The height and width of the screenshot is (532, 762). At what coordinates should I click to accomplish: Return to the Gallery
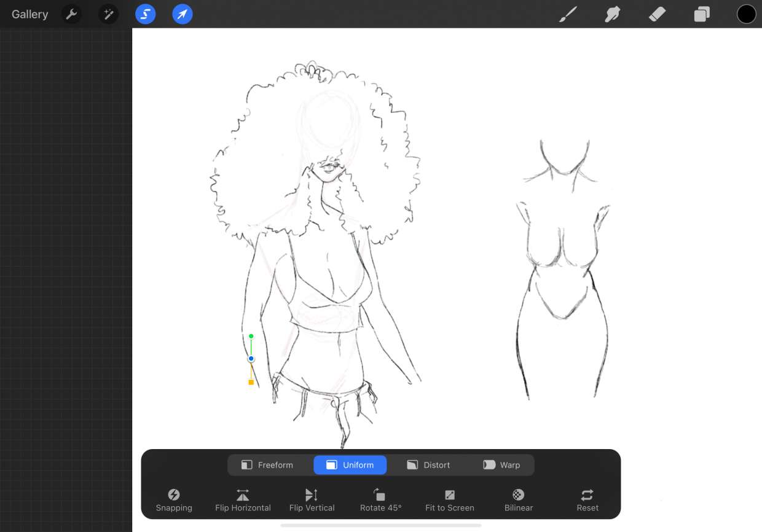(x=29, y=14)
